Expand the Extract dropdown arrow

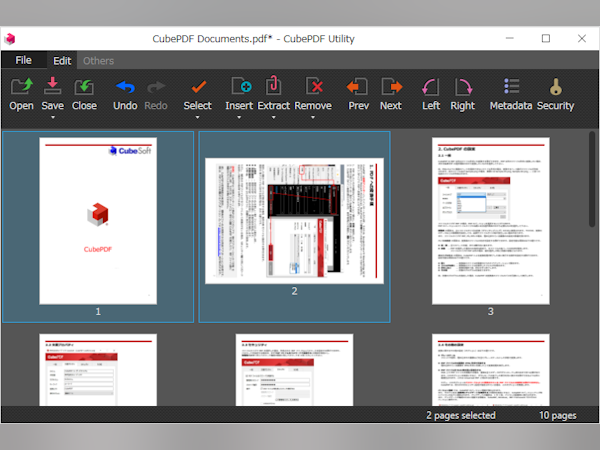[x=274, y=117]
